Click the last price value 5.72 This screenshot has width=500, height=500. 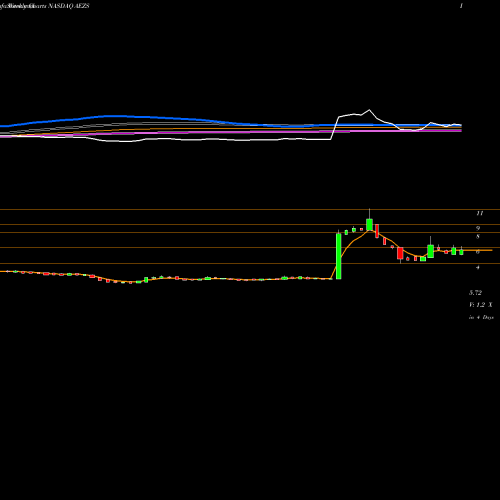[x=475, y=293]
